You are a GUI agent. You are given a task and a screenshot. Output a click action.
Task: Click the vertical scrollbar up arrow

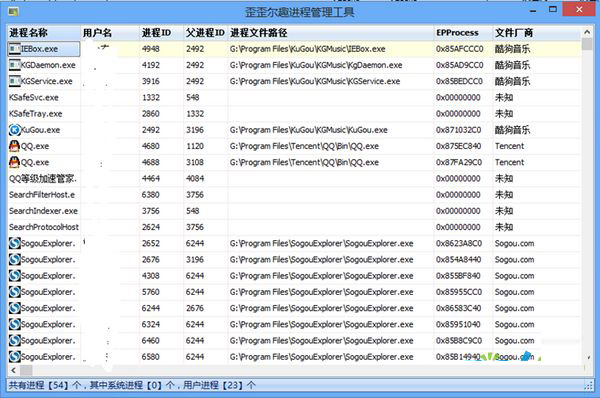point(587,32)
